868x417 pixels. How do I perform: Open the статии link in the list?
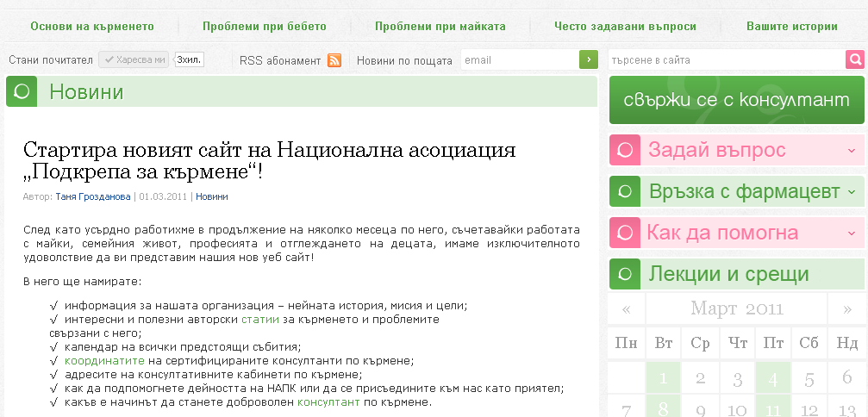click(260, 320)
